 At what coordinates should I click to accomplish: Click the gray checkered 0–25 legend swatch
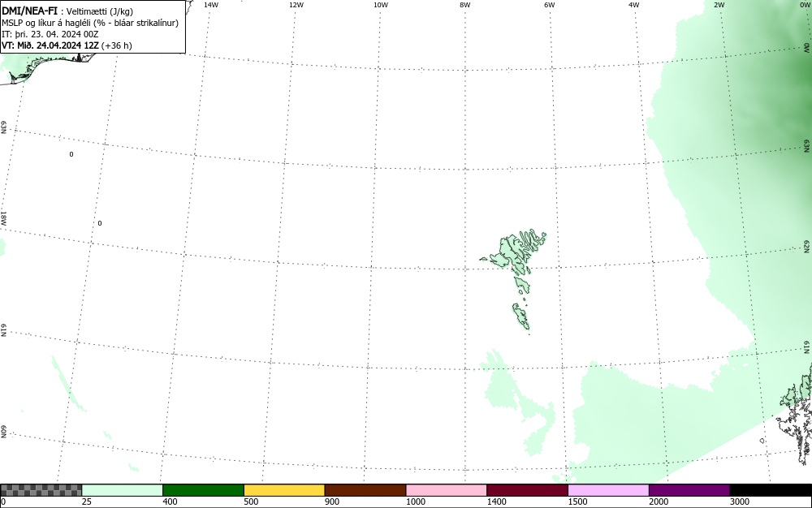coord(41,490)
